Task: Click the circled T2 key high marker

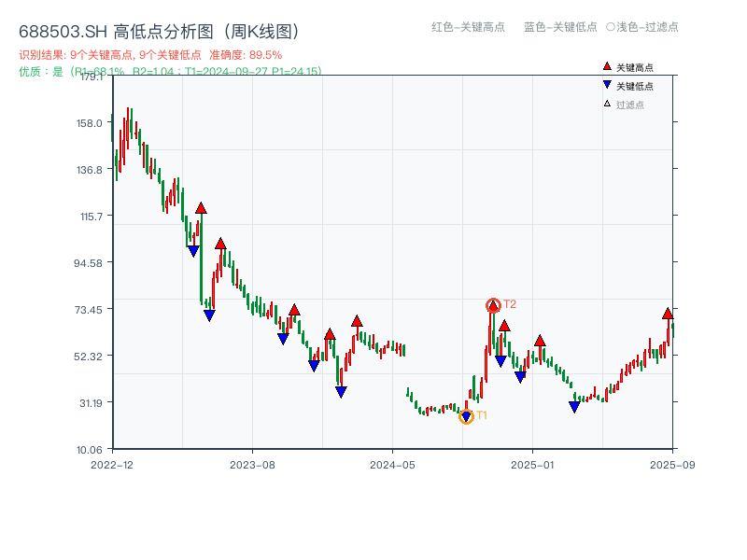Action: [x=493, y=303]
